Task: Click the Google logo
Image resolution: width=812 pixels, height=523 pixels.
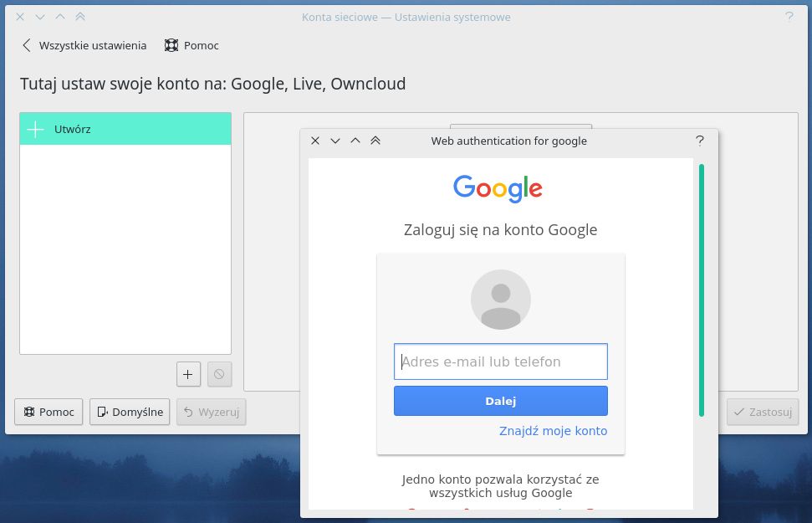Action: click(x=498, y=188)
